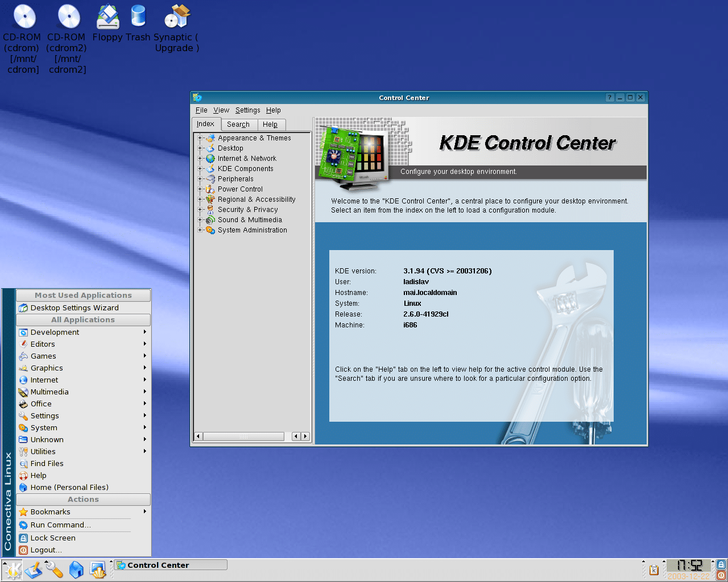Switch to the Search tab

pos(238,124)
